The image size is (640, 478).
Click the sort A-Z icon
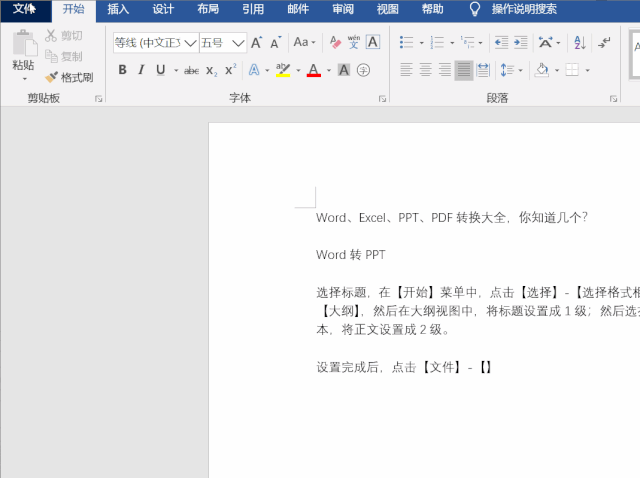[580, 42]
